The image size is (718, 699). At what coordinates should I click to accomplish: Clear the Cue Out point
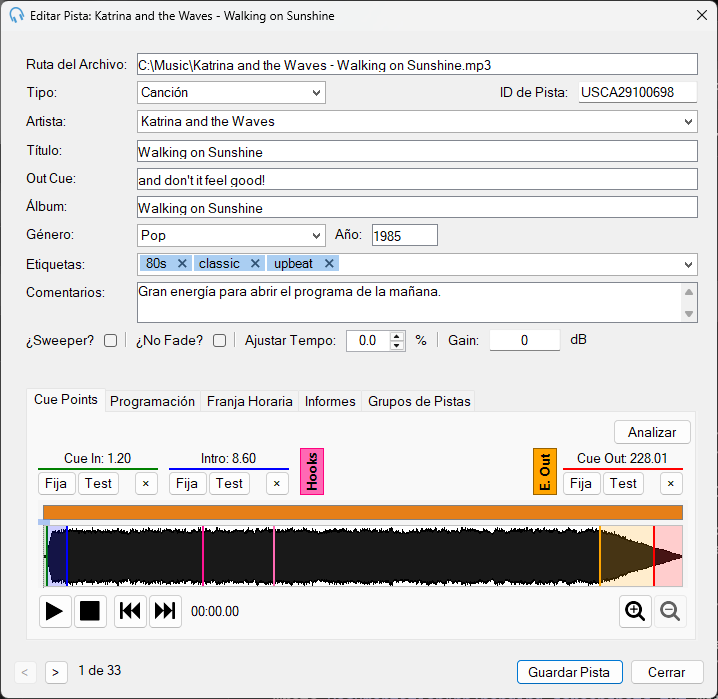coord(671,484)
